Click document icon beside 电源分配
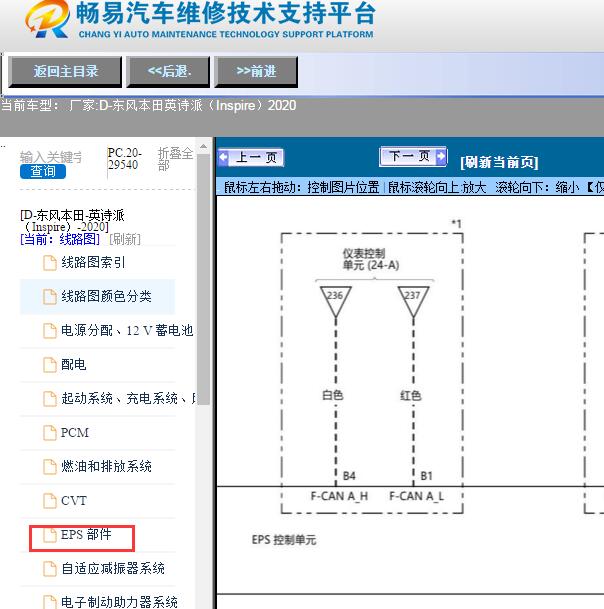The image size is (604, 609). click(x=50, y=331)
